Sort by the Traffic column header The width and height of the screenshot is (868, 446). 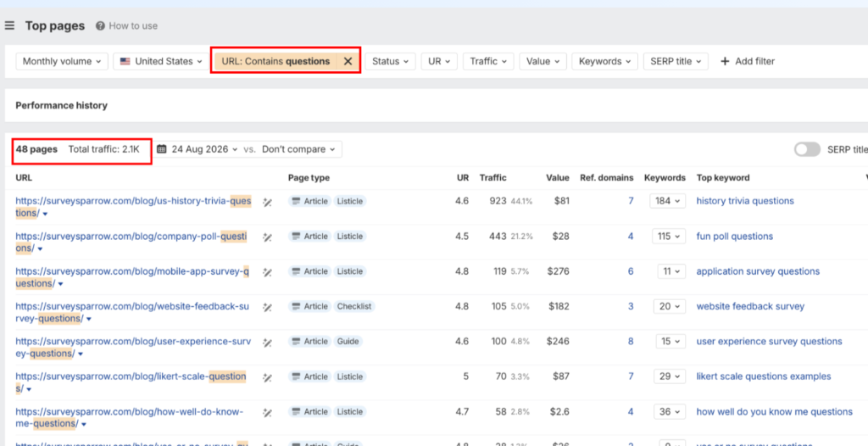click(x=492, y=178)
